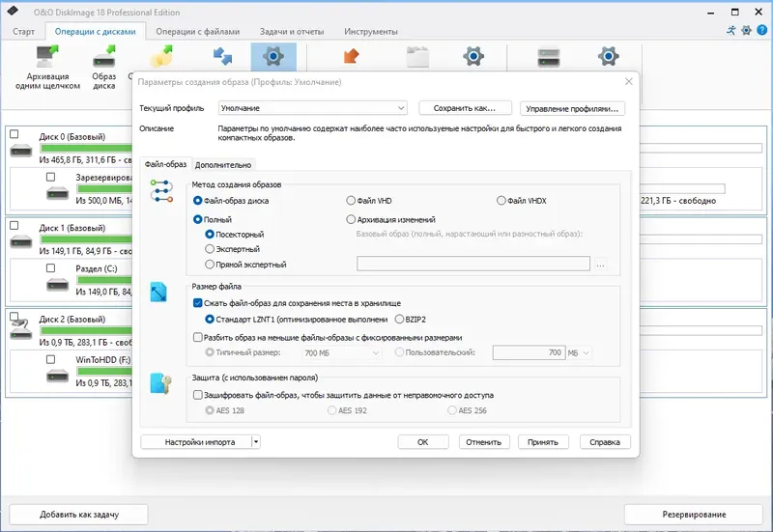
Task: Open the Задачи и отчеты tab
Action: pos(292,32)
